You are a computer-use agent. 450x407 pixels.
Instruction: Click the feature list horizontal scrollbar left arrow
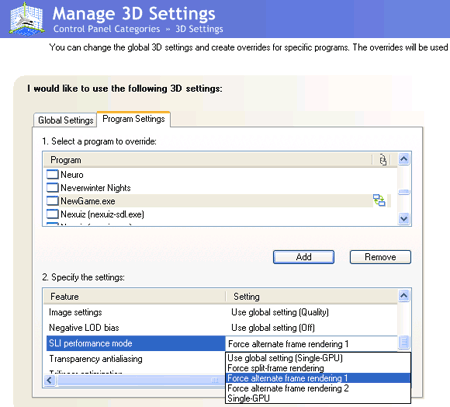pyautogui.click(x=50, y=380)
